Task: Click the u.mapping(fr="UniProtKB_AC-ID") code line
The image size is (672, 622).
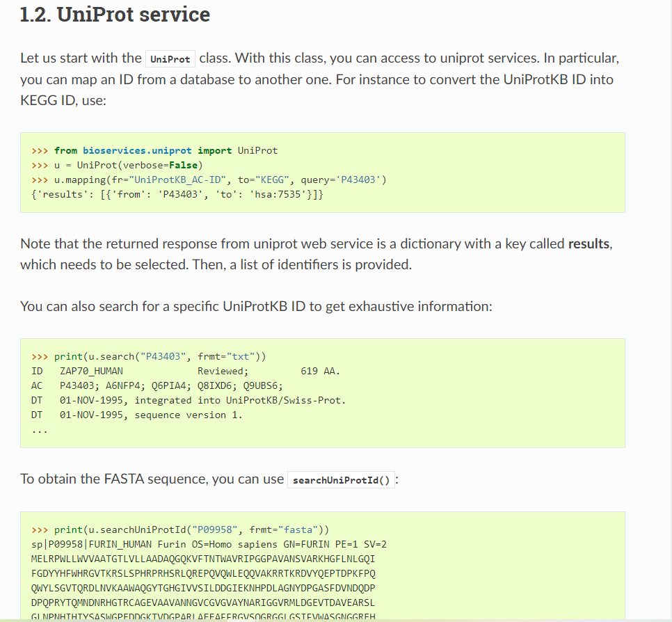Action: click(209, 180)
